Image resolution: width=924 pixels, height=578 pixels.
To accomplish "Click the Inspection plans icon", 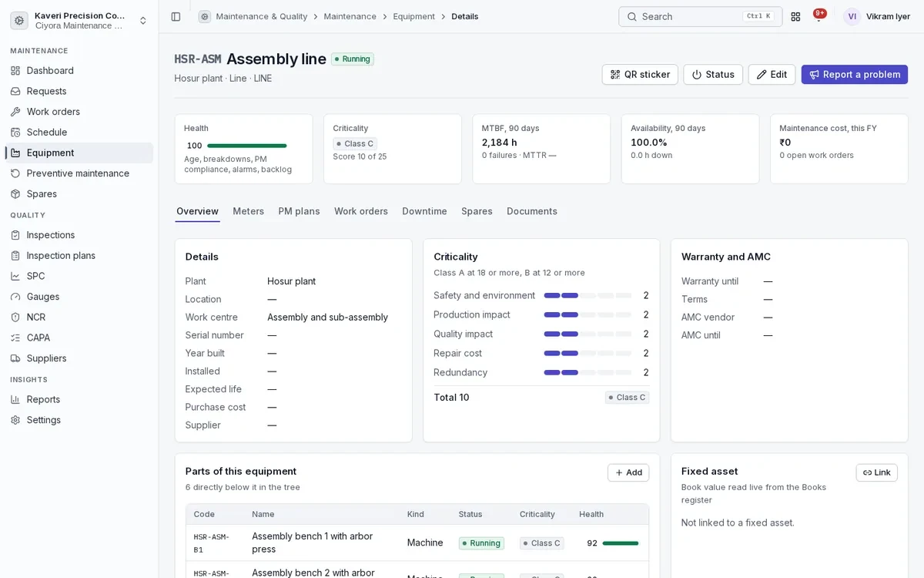I will pos(15,255).
